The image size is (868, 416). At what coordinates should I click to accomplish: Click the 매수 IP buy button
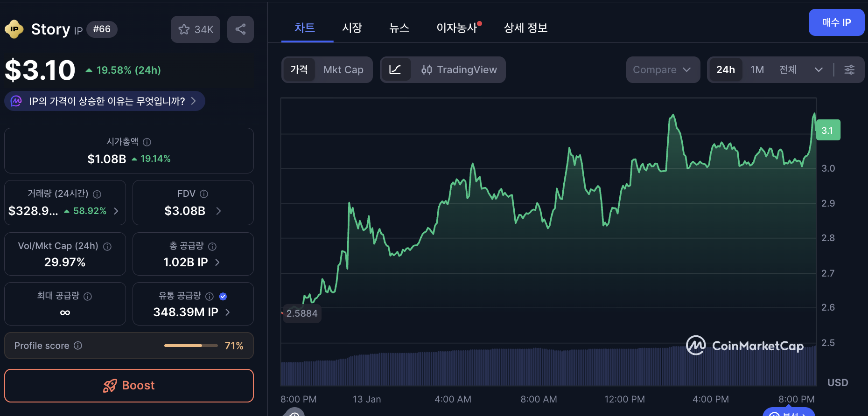click(x=836, y=22)
